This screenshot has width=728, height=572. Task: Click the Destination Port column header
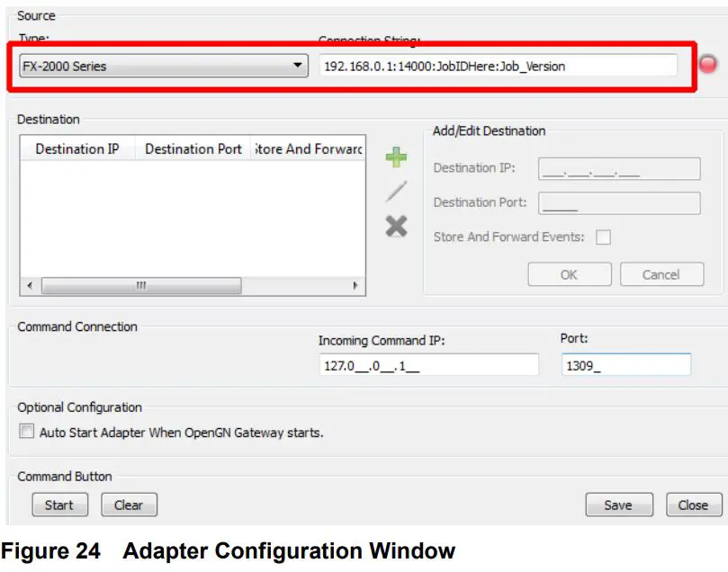pos(193,149)
